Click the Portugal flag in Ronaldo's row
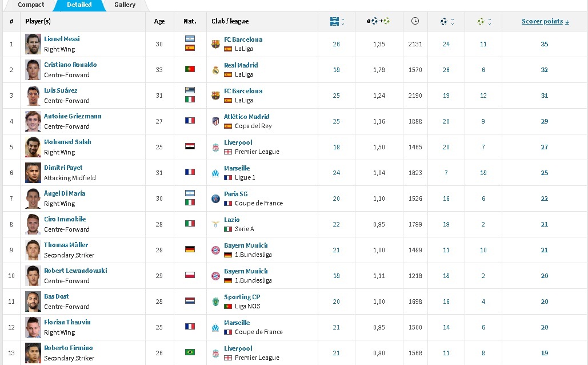The width and height of the screenshot is (588, 365). (x=190, y=70)
